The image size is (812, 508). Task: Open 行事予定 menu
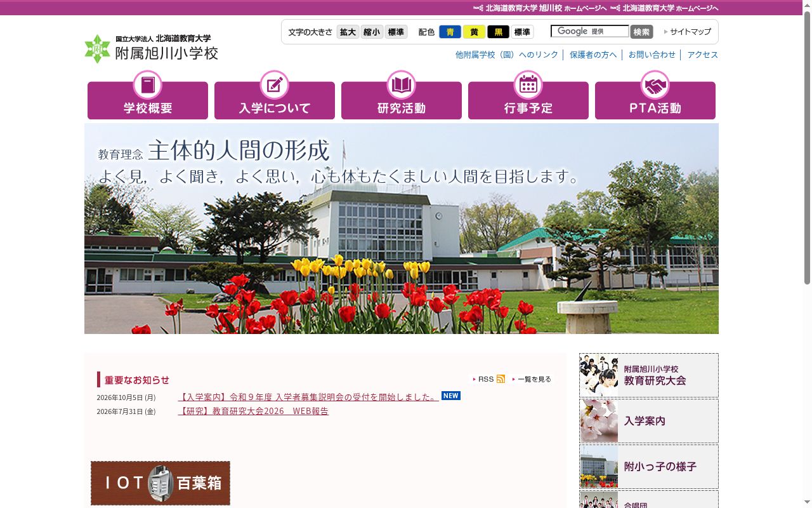(528, 100)
